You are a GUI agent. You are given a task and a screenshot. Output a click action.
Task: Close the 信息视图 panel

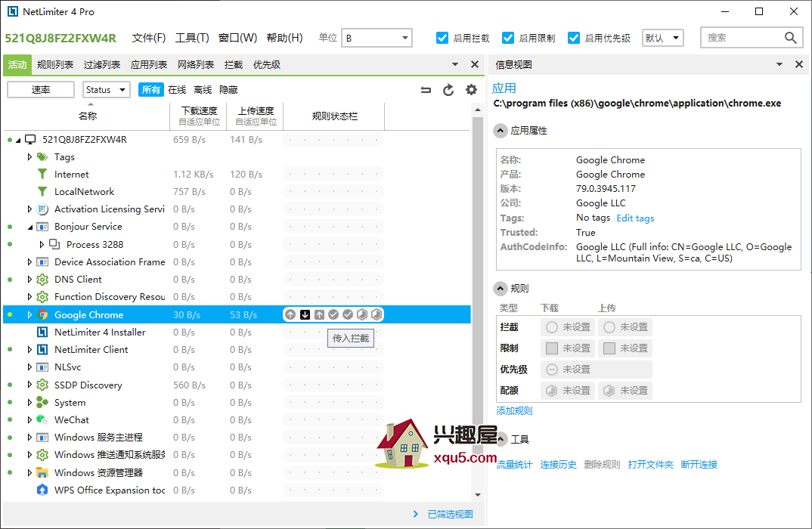pos(799,64)
